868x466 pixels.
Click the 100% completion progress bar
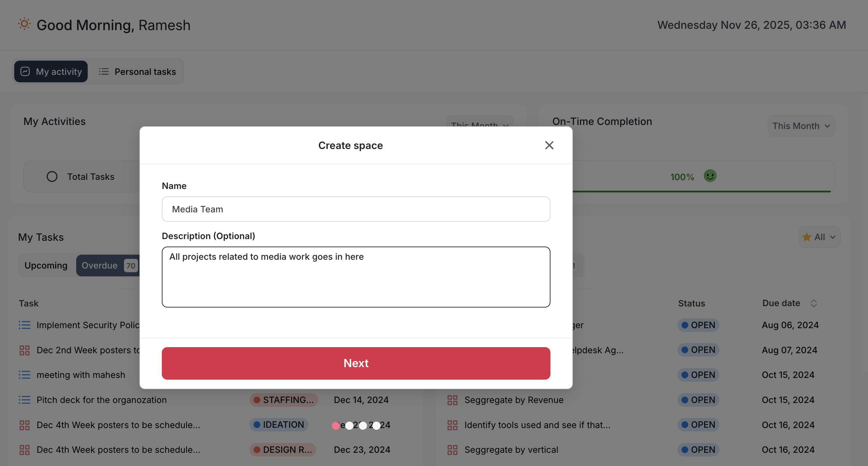click(x=701, y=191)
